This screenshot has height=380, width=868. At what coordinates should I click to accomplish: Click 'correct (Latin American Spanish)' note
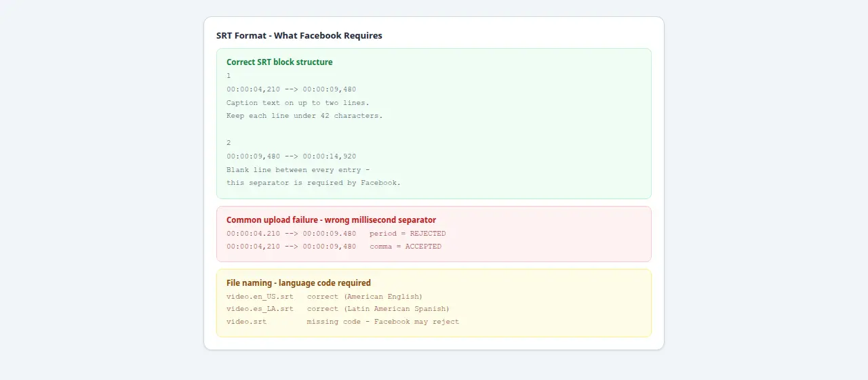point(378,309)
